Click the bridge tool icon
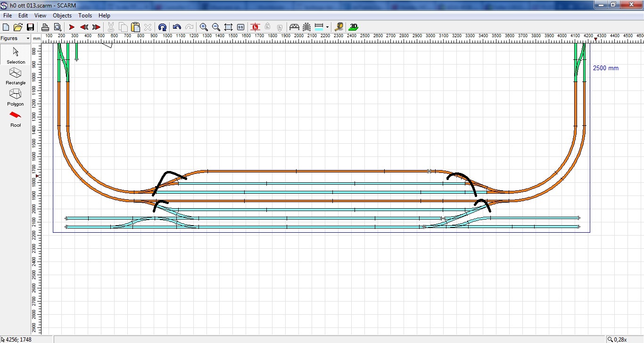The width and height of the screenshot is (644, 343). click(294, 27)
